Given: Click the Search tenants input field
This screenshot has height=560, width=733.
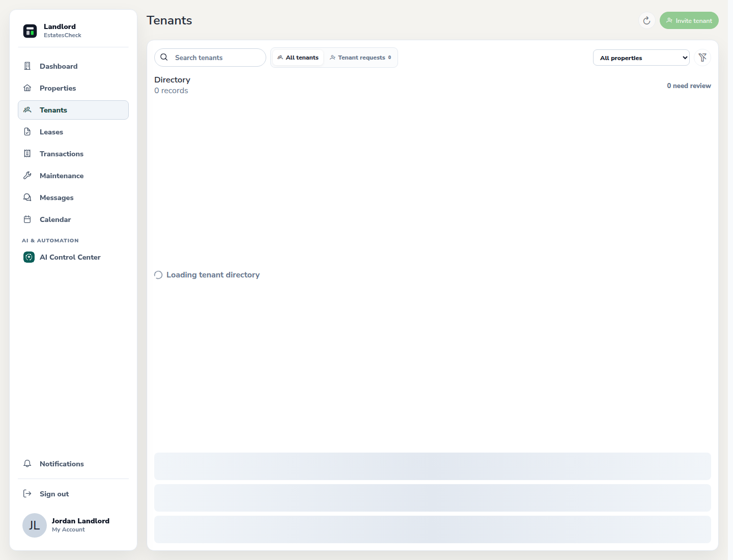Looking at the screenshot, I should pyautogui.click(x=210, y=58).
